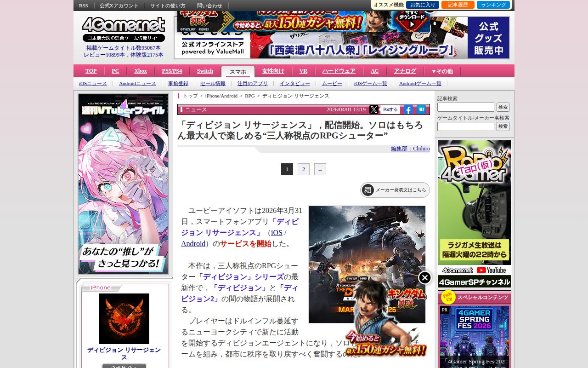588x368 pixels.
Task: Click the Postする button
Action: (x=390, y=109)
